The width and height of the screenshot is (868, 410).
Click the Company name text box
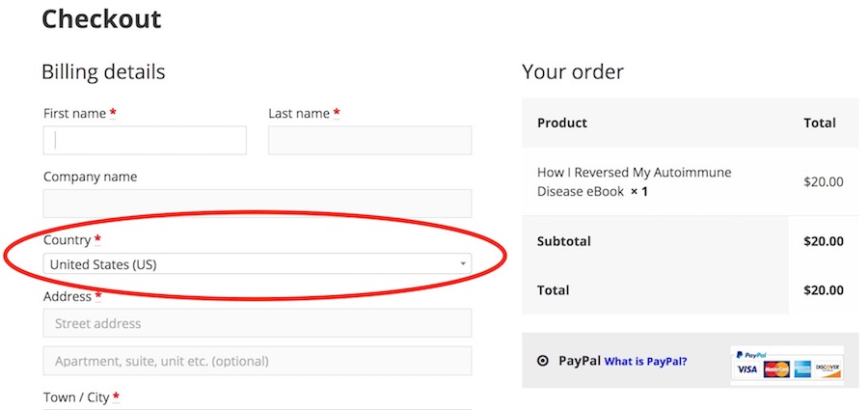click(258, 204)
